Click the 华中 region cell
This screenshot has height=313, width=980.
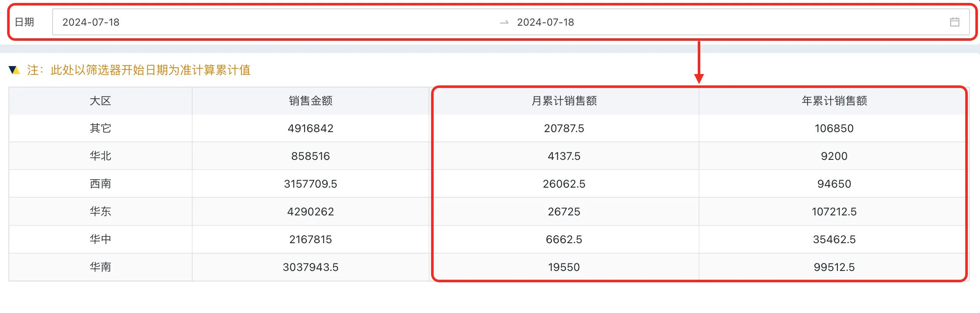point(101,239)
